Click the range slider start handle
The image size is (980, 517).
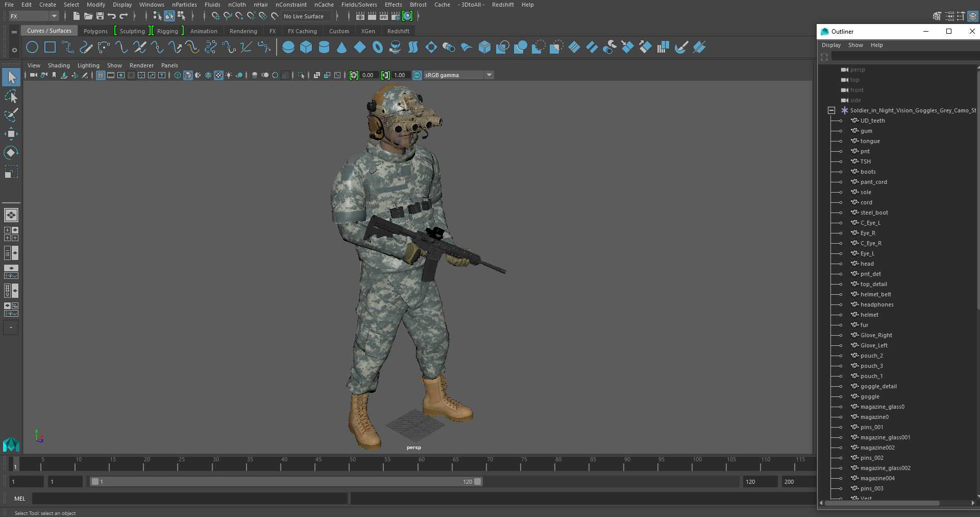[95, 482]
